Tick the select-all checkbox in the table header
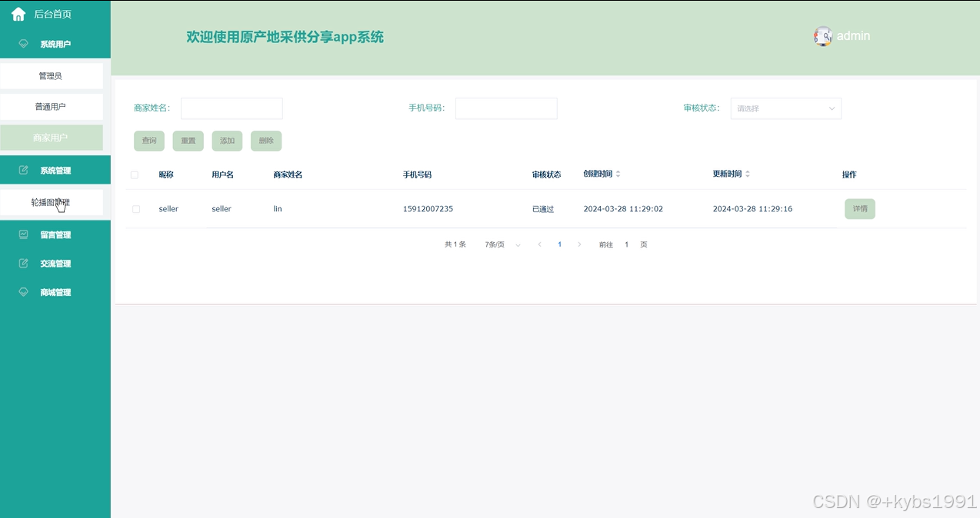 135,175
